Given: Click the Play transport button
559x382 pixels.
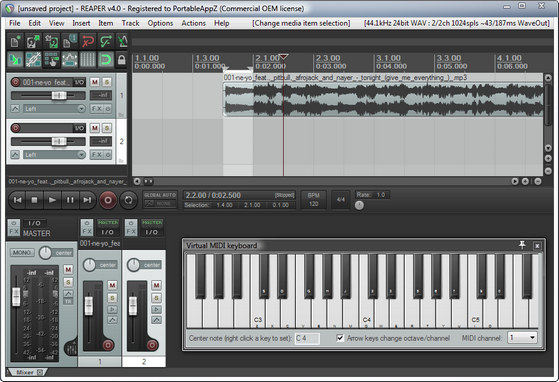Looking at the screenshot, I should [x=52, y=200].
